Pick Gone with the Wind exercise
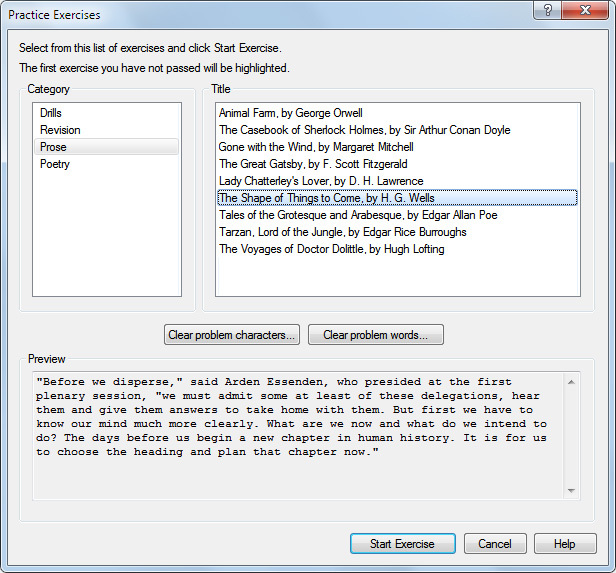616x573 pixels. 397,147
